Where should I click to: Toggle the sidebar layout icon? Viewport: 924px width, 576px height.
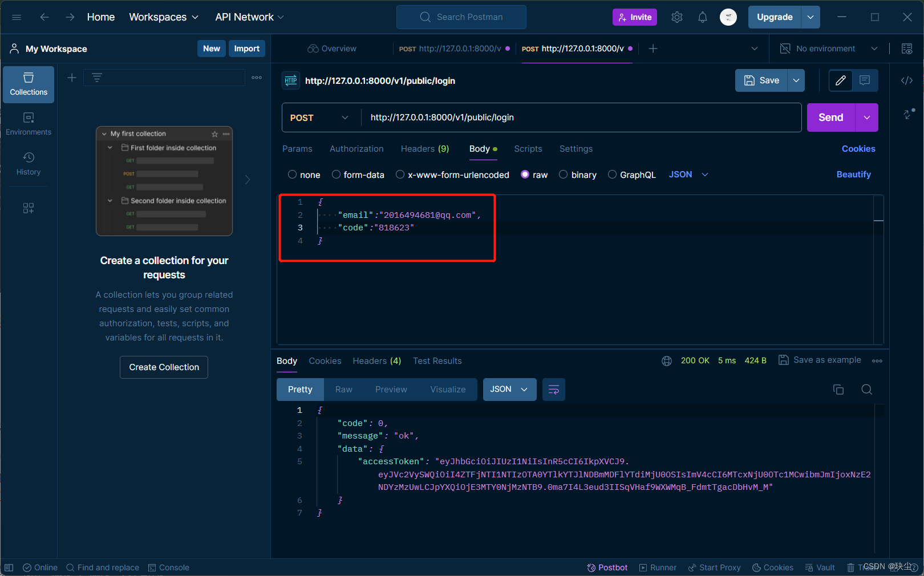pos(9,567)
